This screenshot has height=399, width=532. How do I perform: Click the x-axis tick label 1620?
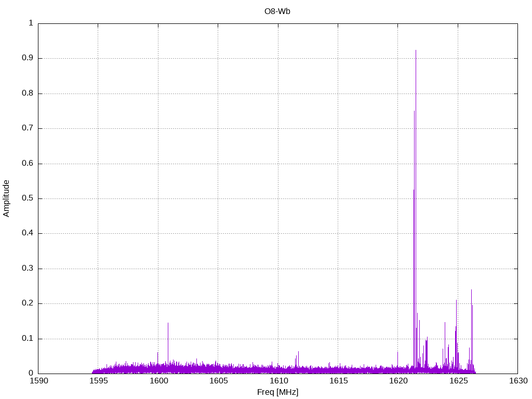tap(398, 381)
